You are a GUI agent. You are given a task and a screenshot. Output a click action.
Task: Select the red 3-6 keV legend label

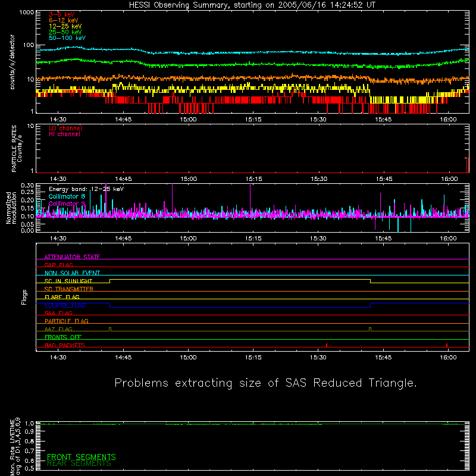click(x=62, y=14)
